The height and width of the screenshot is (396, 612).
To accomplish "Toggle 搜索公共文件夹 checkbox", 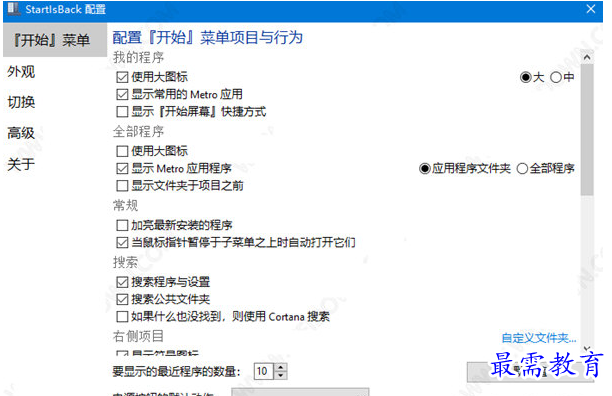I will (x=122, y=299).
